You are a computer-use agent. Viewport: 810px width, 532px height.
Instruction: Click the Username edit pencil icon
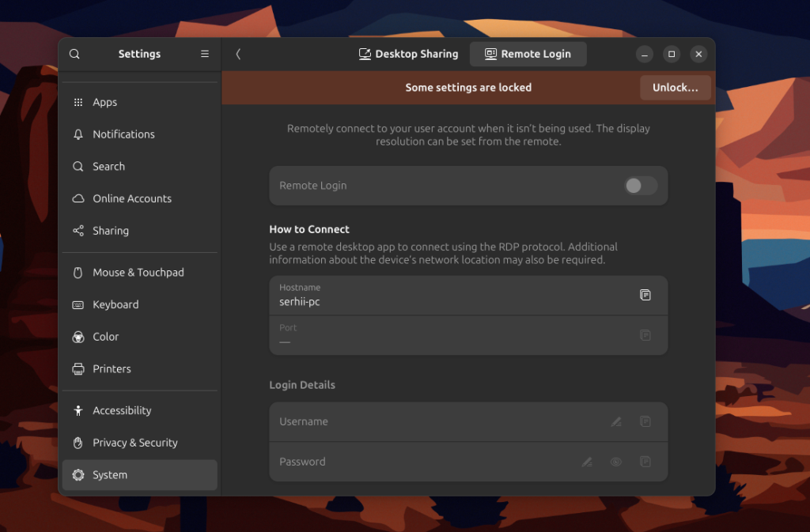(616, 421)
